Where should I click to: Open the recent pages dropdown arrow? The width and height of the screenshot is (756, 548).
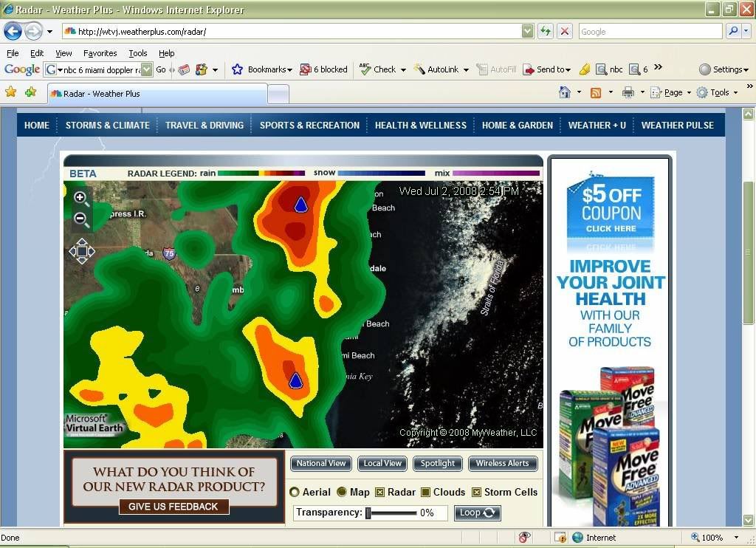pyautogui.click(x=49, y=32)
